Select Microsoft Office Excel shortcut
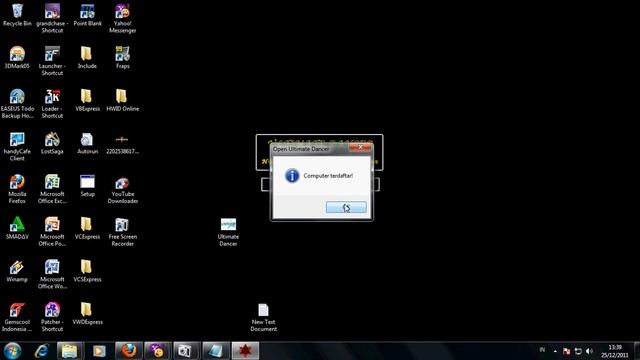Viewport: 640px width, 360px height. pyautogui.click(x=52, y=189)
